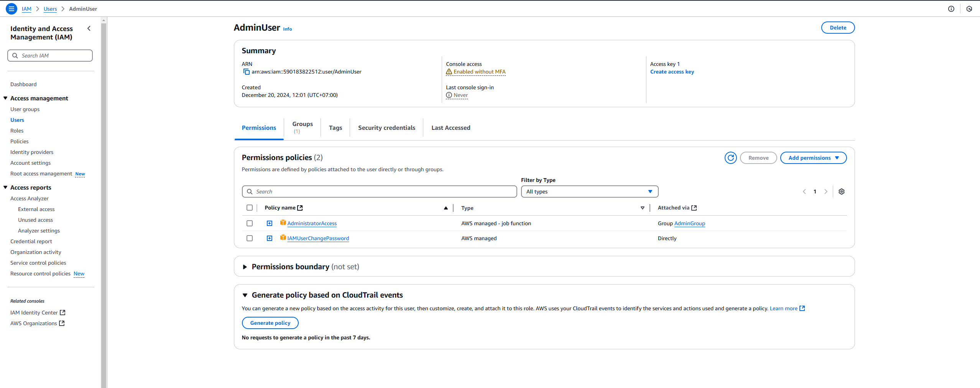Focus the Search IAM input field

coord(50,56)
